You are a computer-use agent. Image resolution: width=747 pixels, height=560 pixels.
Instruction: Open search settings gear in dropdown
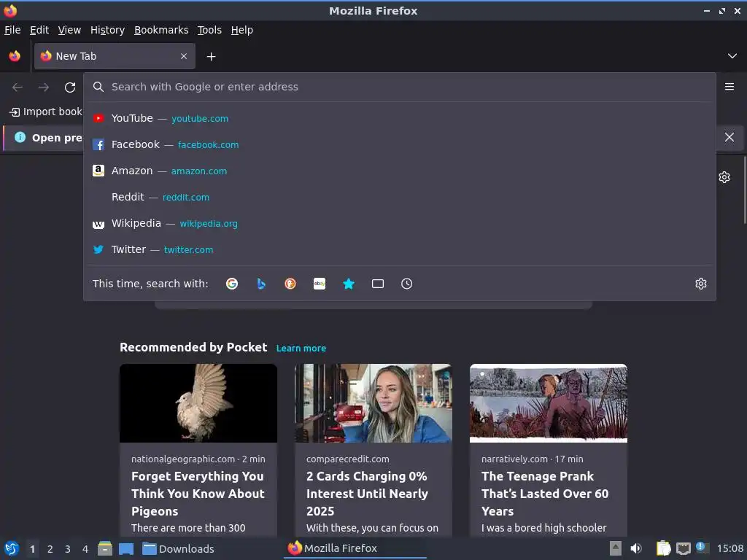click(701, 284)
